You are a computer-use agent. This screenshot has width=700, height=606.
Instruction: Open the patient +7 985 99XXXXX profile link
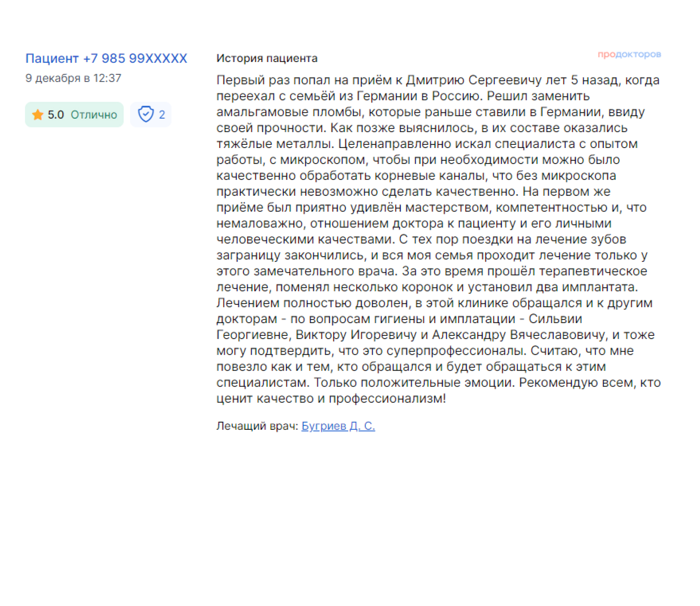coord(106,58)
